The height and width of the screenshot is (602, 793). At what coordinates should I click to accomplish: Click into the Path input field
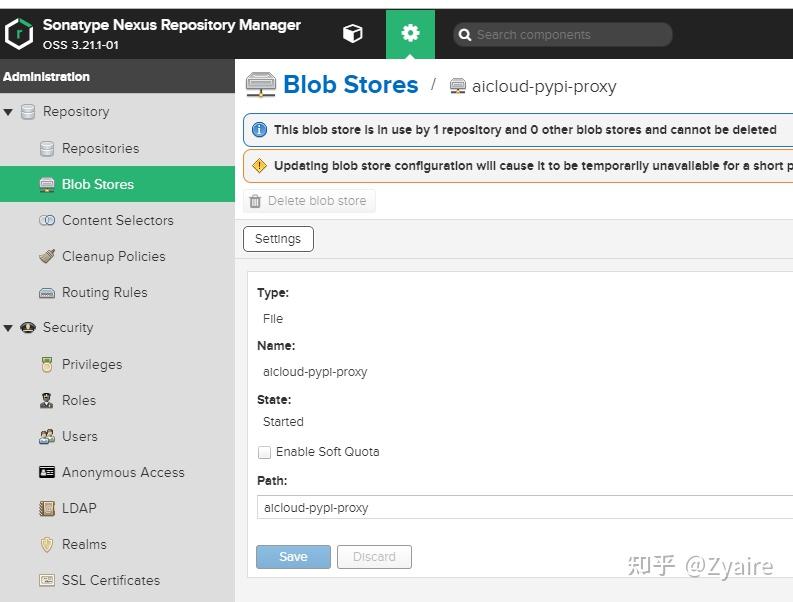click(x=525, y=507)
